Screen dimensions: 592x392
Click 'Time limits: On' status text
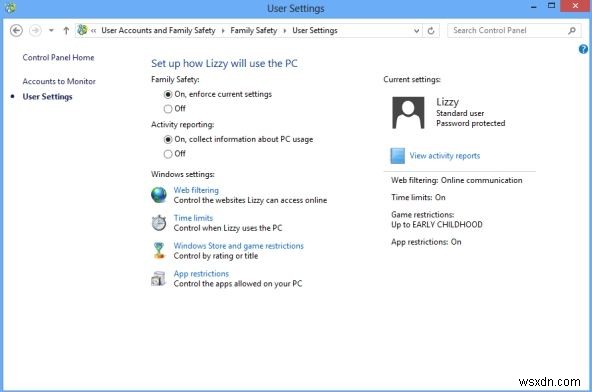(x=418, y=197)
